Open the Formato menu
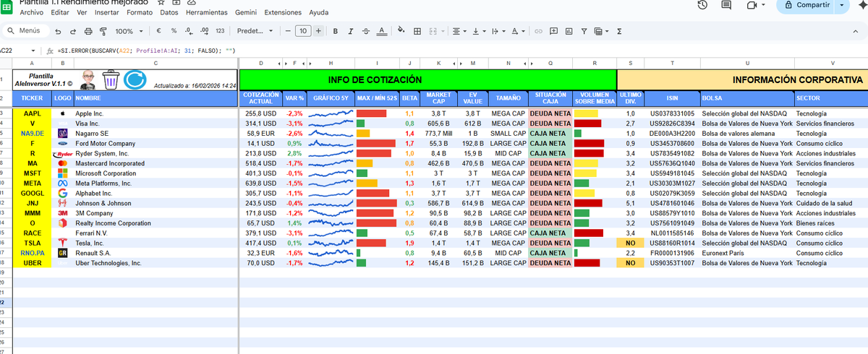Screen dimensions: 868x354 tap(140, 13)
